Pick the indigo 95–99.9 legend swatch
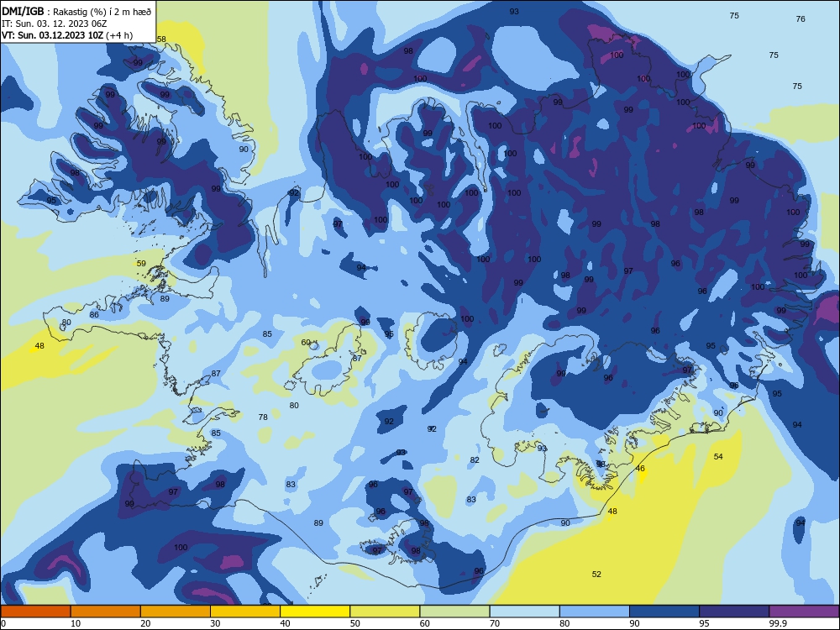This screenshot has width=840, height=630. tap(734, 612)
